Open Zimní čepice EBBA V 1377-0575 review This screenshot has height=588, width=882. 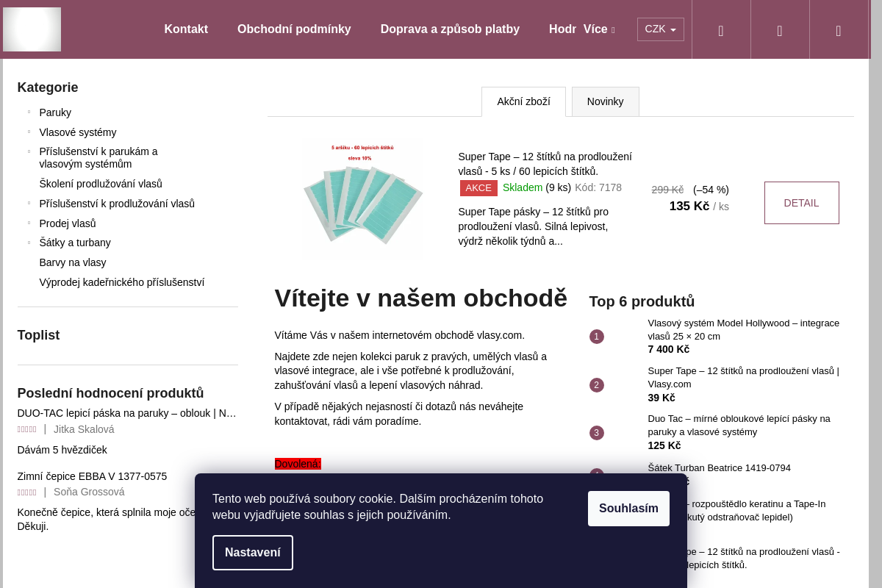pyautogui.click(x=92, y=476)
